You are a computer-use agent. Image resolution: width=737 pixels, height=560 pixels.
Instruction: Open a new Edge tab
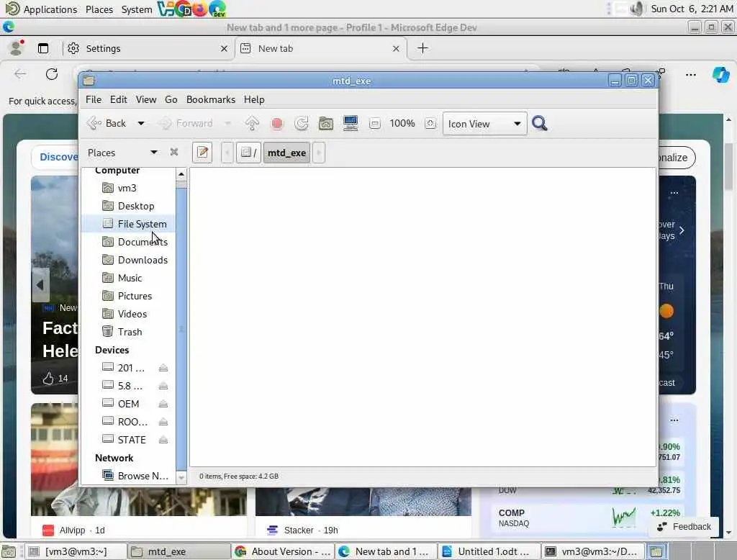coord(422,48)
